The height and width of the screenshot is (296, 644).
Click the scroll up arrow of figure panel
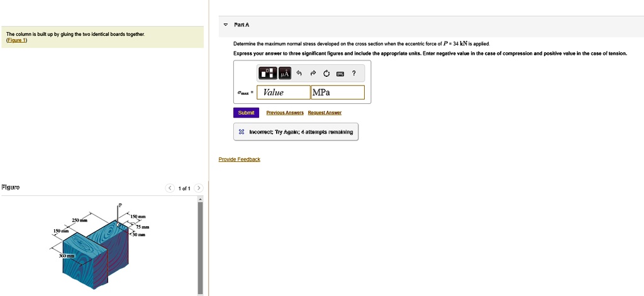[201, 199]
